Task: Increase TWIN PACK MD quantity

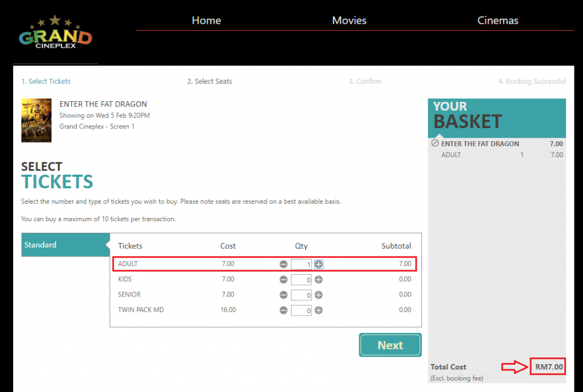Action: (319, 310)
